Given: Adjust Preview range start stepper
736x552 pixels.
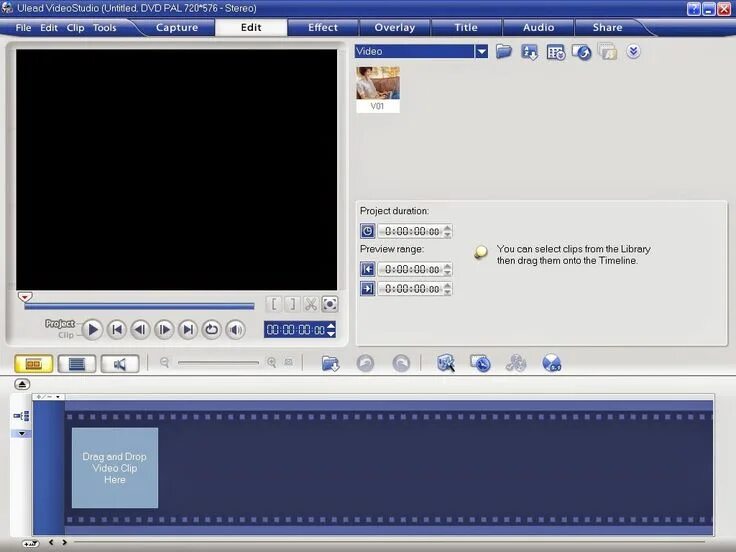Looking at the screenshot, I should tap(448, 269).
